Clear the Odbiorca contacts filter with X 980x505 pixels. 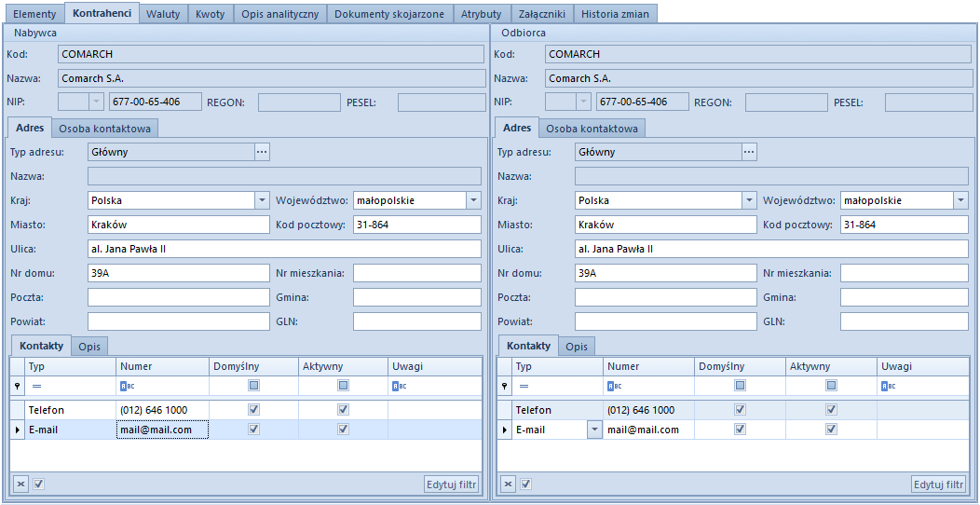click(x=509, y=484)
